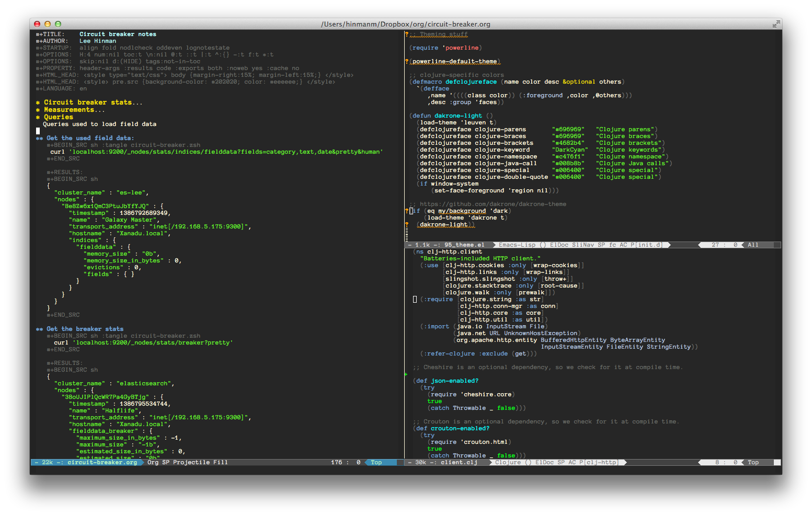Image resolution: width=812 pixels, height=516 pixels.
Task: Click the "#4682b4" clojure-brackets color value
Action: [568, 143]
